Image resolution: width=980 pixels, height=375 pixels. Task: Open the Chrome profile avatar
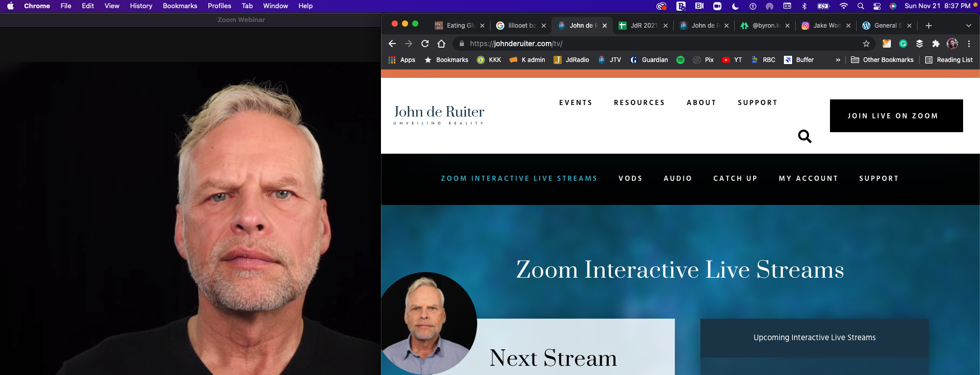pos(952,44)
